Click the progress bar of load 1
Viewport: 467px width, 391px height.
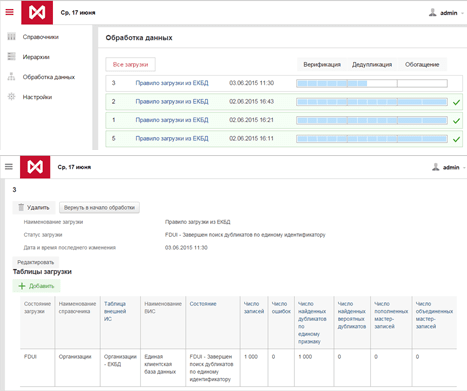pyautogui.click(x=372, y=120)
